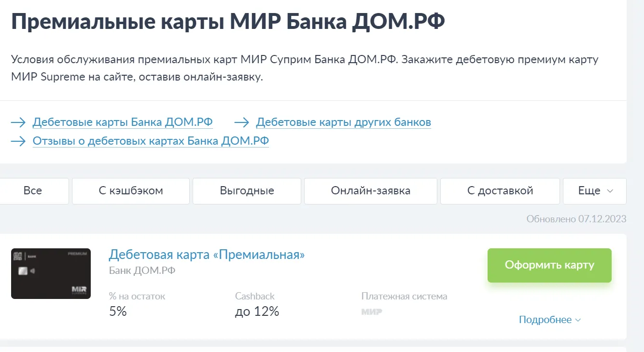
Task: Click the arrow icon before «Отзывы о дебетовых картах»
Action: 18,141
